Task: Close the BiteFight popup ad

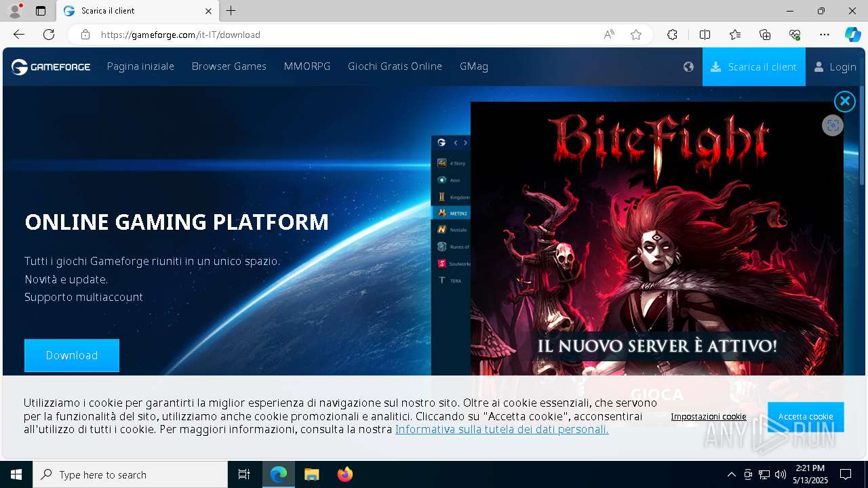Action: (x=845, y=102)
